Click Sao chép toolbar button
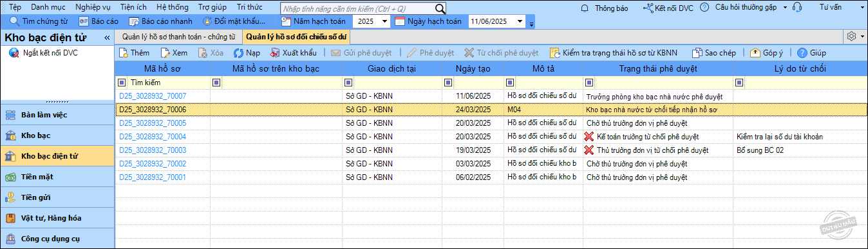This screenshot has height=249, width=868. click(714, 53)
